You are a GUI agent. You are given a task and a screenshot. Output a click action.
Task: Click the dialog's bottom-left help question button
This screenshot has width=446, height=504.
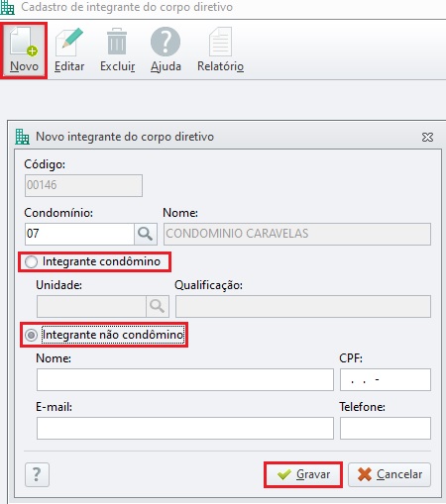37,474
